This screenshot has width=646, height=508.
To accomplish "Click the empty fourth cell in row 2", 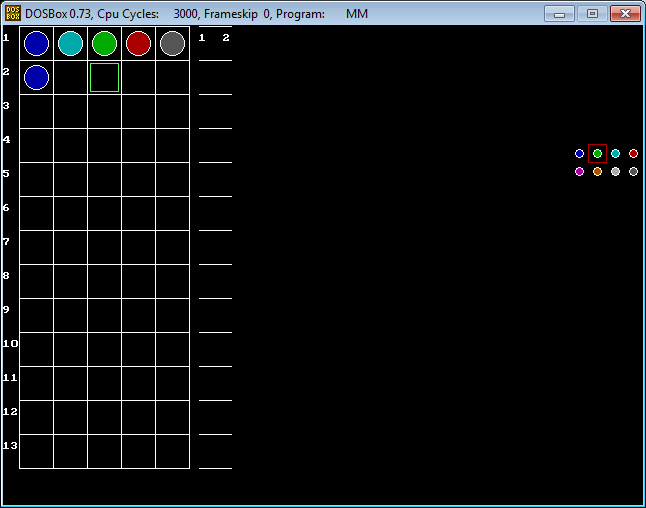I will tap(139, 78).
